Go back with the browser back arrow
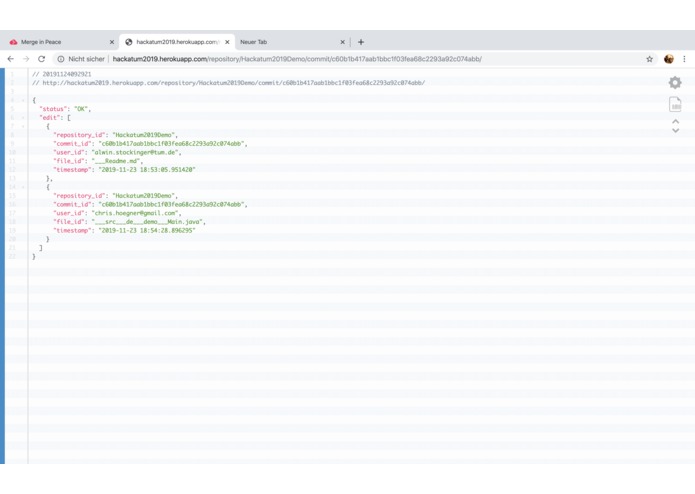The height and width of the screenshot is (494, 695). coord(11,59)
